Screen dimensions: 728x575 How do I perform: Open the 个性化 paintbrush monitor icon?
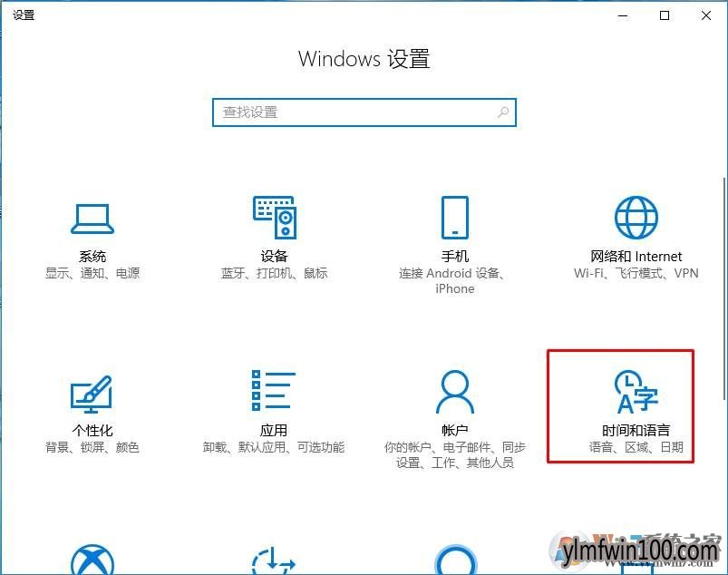click(x=92, y=395)
